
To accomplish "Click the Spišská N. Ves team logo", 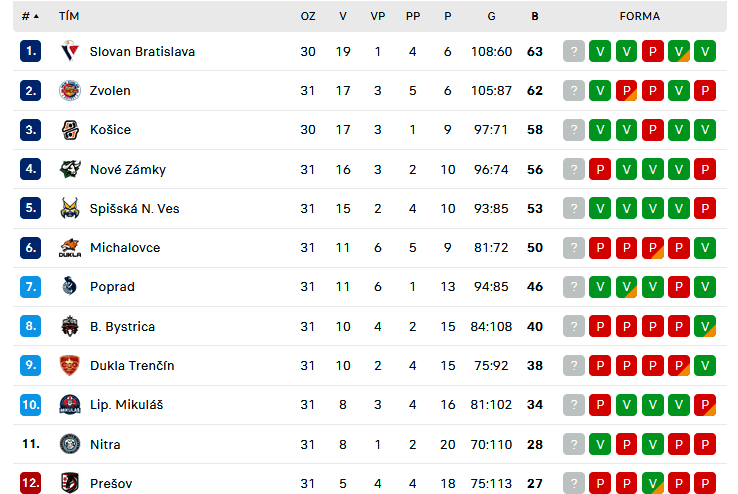I will 70,208.
